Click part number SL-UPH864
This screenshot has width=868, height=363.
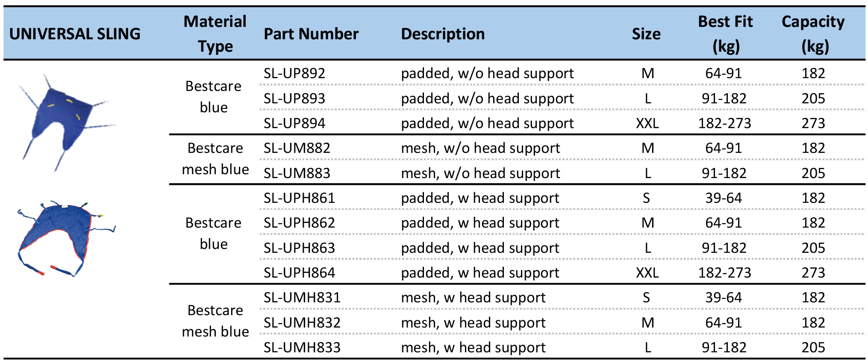[299, 273]
